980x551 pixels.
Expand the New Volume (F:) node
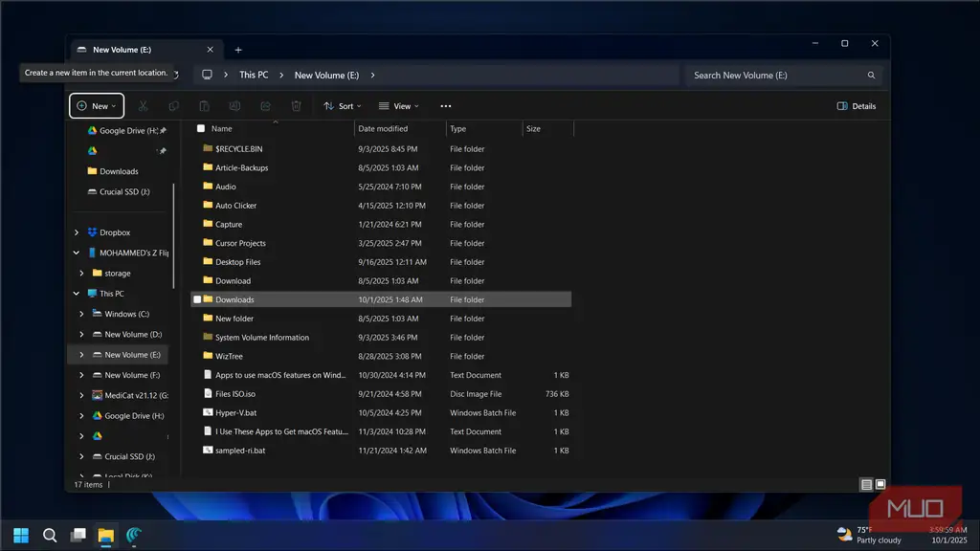(81, 375)
